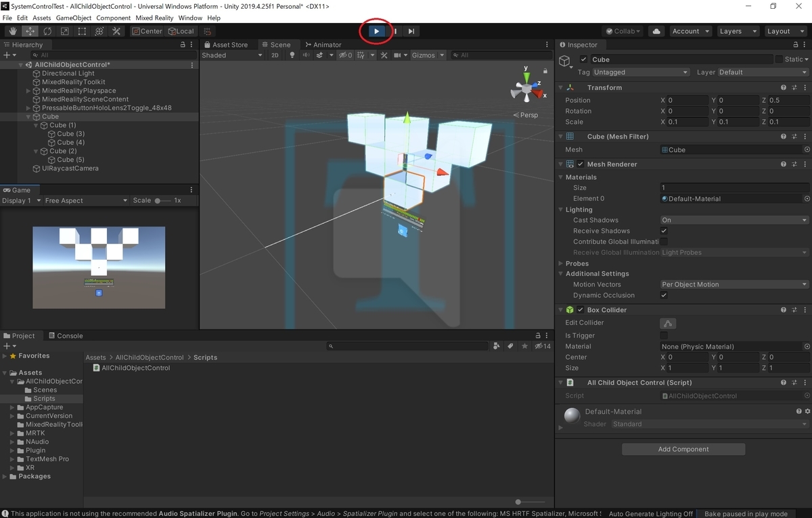The height and width of the screenshot is (518, 812).
Task: Select the Hand tool in the toolbar
Action: [x=13, y=31]
